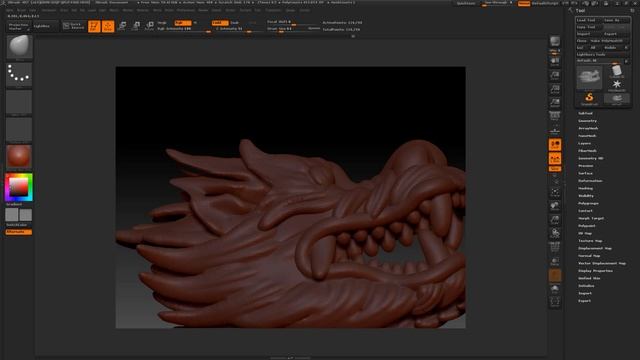Toggle the Draw mode button
The image size is (640, 360).
[108, 26]
